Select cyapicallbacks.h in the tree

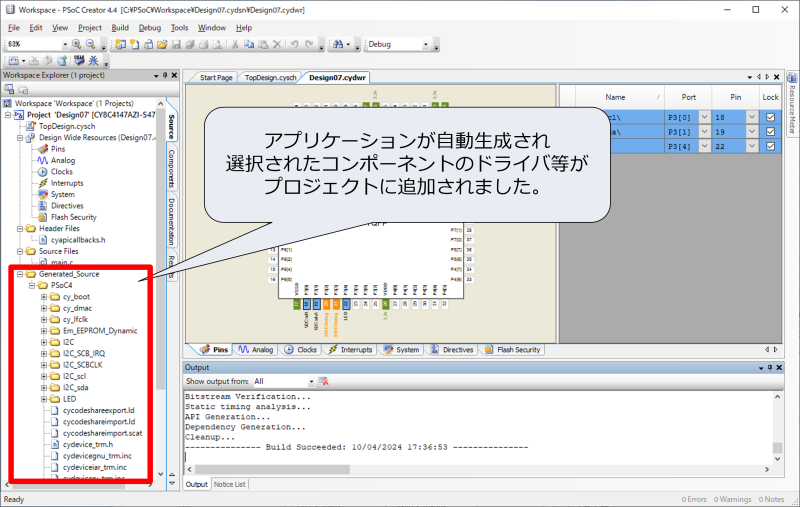point(78,240)
